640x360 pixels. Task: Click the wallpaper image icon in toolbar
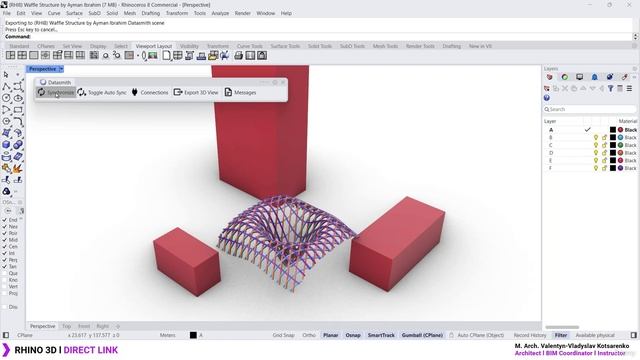[x=153, y=55]
